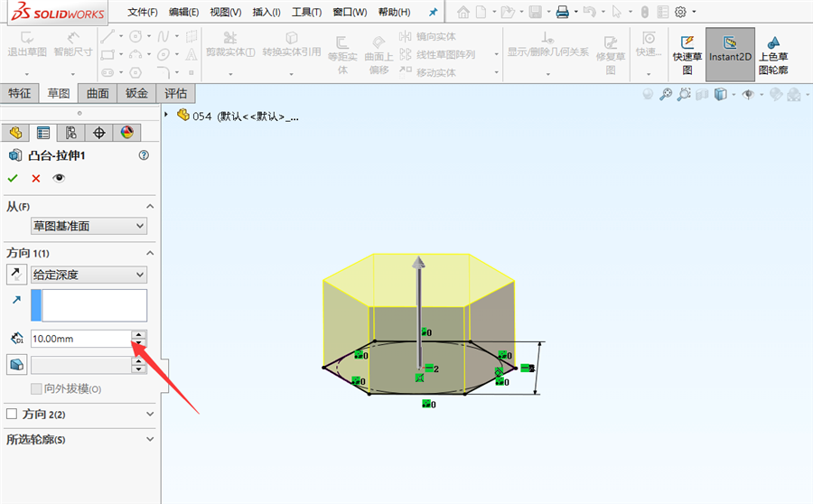Open the Edit menu

tap(183, 12)
